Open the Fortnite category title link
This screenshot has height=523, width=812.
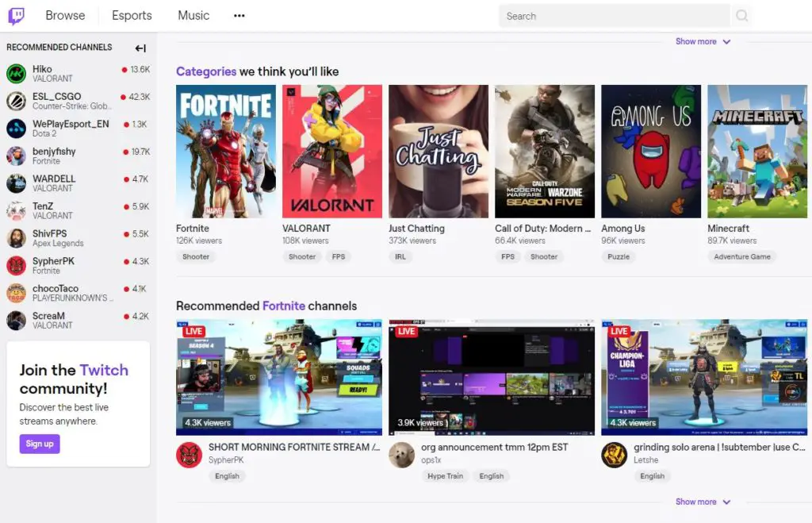(193, 229)
